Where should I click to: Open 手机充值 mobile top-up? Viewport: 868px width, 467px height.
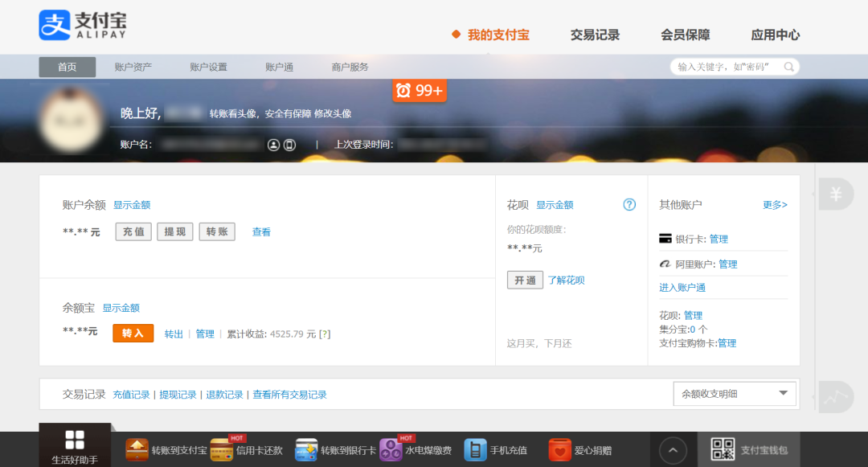pyautogui.click(x=497, y=450)
